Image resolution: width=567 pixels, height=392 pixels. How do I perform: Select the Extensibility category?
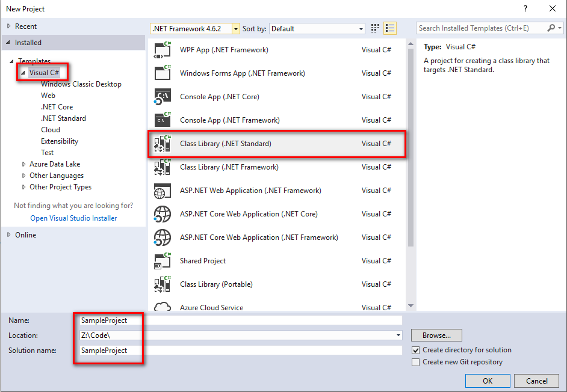tap(60, 141)
